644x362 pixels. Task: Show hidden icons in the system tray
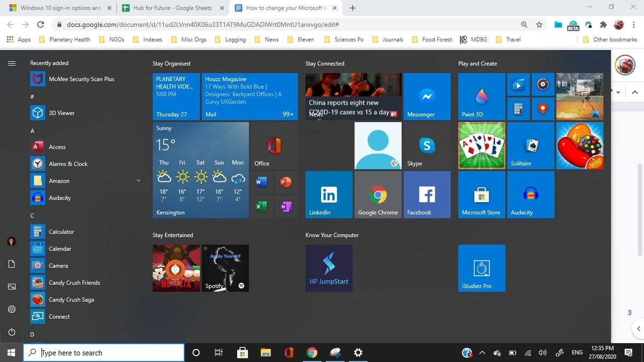(x=482, y=352)
